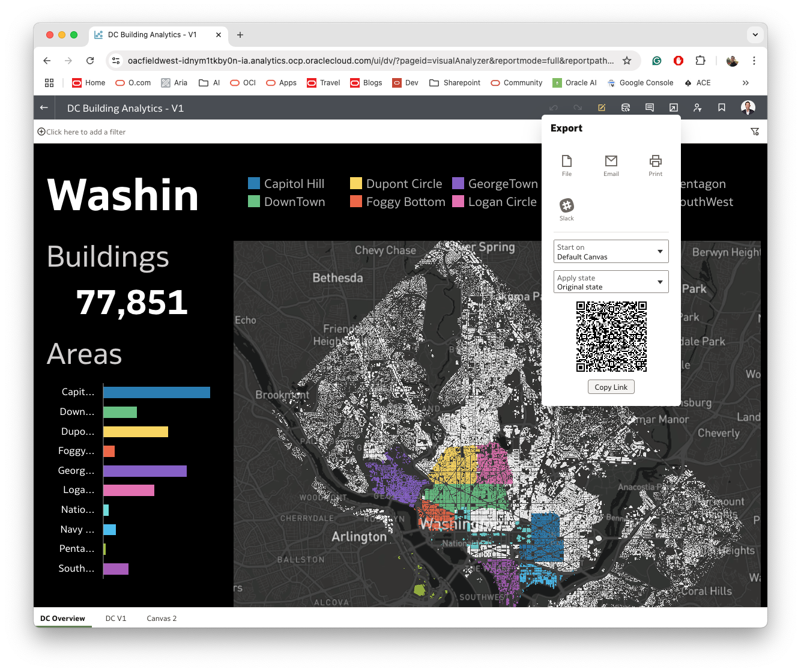This screenshot has height=672, width=801.
Task: Click the Foggy Bottom legend color swatch
Action: (356, 201)
